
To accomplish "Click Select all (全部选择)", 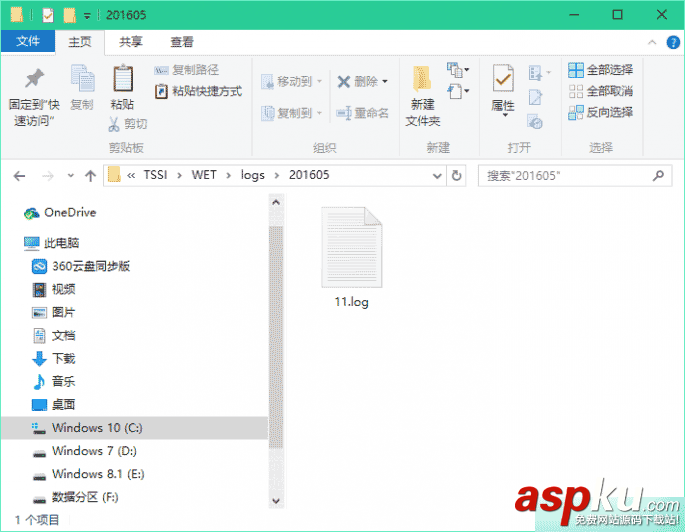I will 600,70.
